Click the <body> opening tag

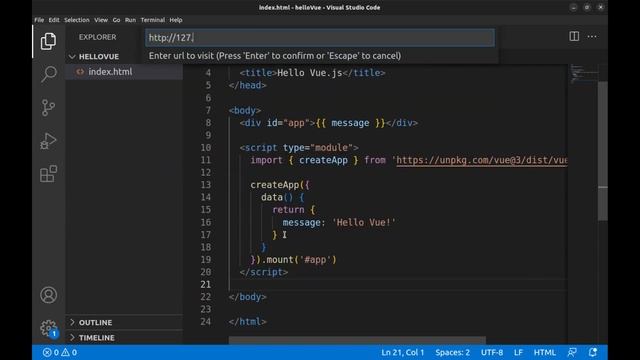pos(244,110)
